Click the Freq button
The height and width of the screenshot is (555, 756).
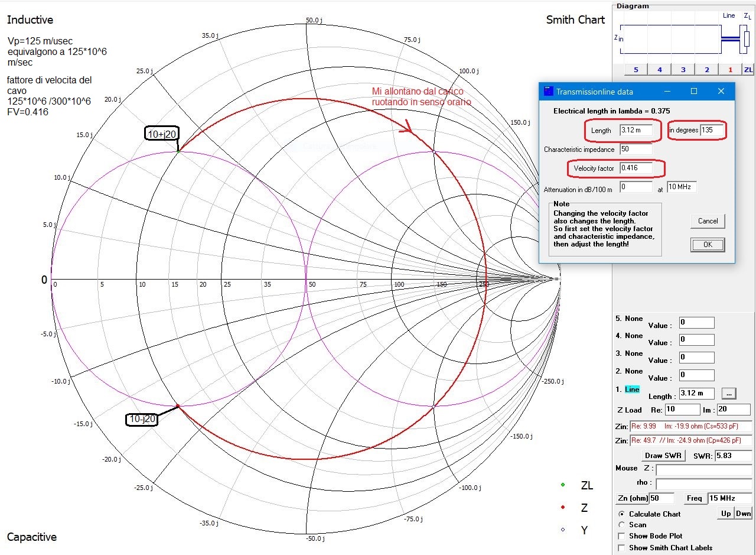(695, 498)
